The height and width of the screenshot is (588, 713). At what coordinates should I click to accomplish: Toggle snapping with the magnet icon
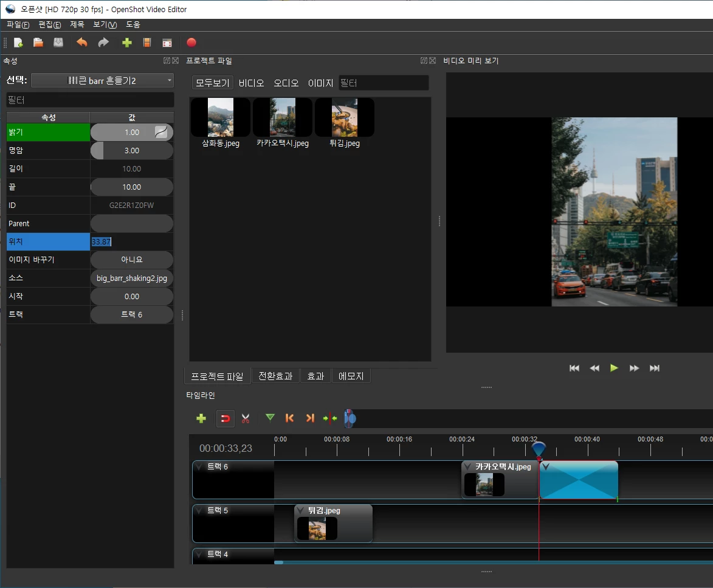[225, 418]
